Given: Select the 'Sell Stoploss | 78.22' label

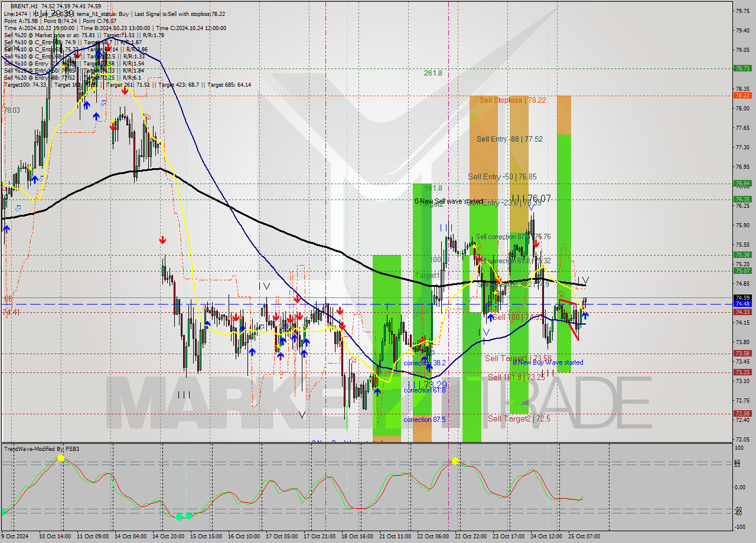Looking at the screenshot, I should tap(513, 100).
